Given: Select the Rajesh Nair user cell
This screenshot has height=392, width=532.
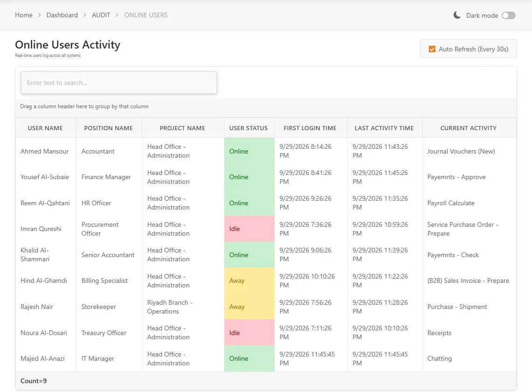Looking at the screenshot, I should pos(46,307).
